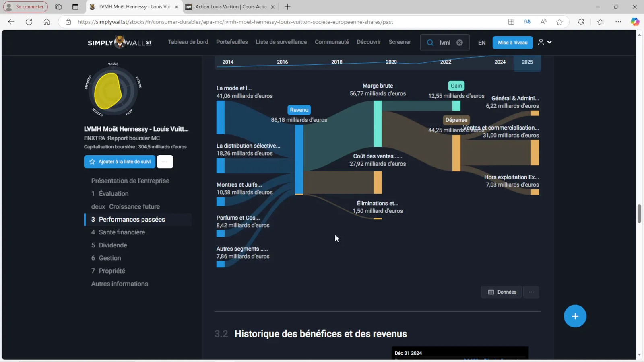Click the Simply Wall St logo
Screen dimensions: 644x362
(120, 42)
